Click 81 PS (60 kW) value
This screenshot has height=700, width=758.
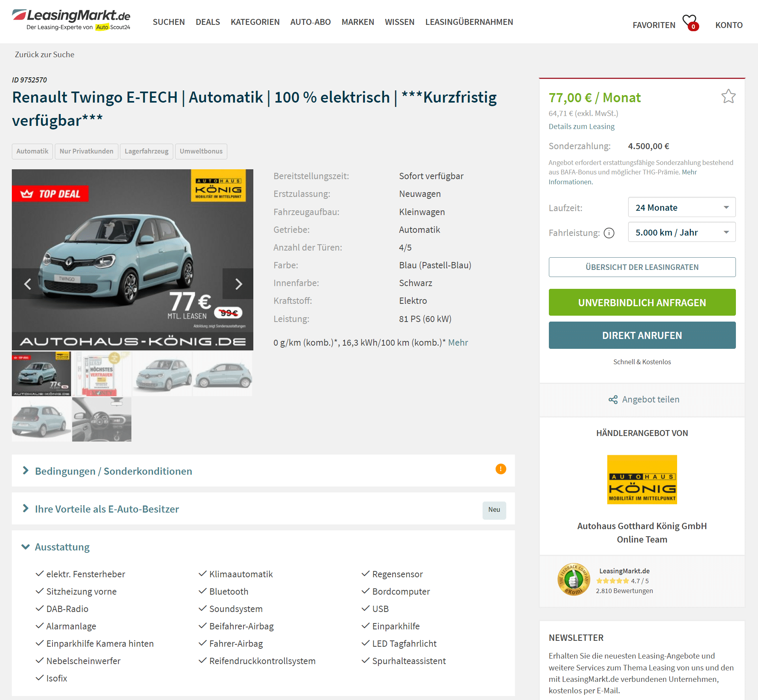pyautogui.click(x=425, y=319)
